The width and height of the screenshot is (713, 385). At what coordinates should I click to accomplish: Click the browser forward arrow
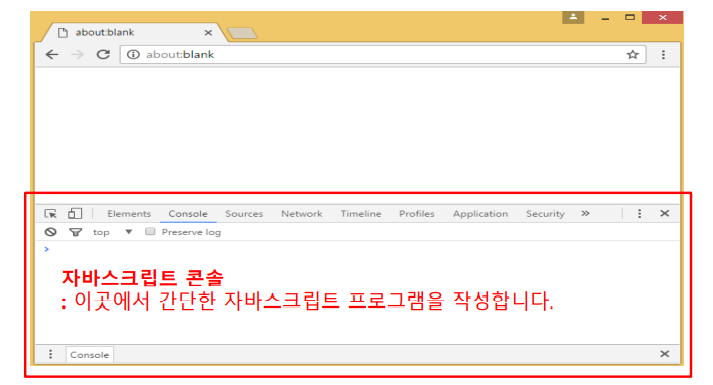click(x=78, y=55)
